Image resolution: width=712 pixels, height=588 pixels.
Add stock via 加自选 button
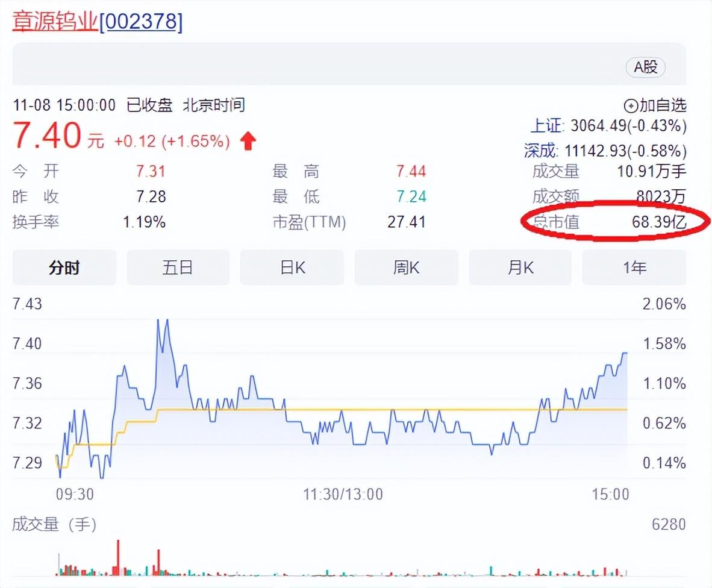tap(655, 105)
